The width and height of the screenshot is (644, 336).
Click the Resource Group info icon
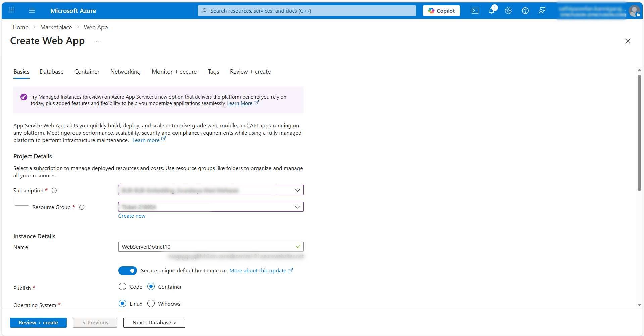click(x=82, y=207)
